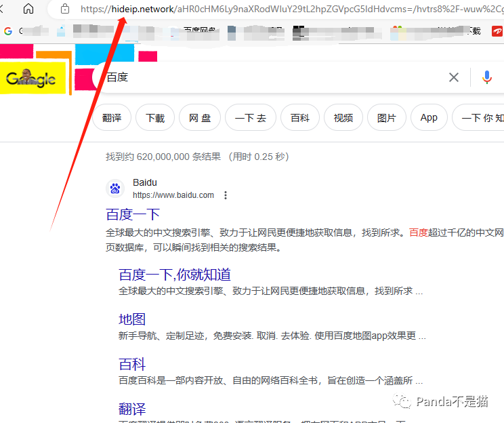Select the 图片 filter chip

click(387, 118)
